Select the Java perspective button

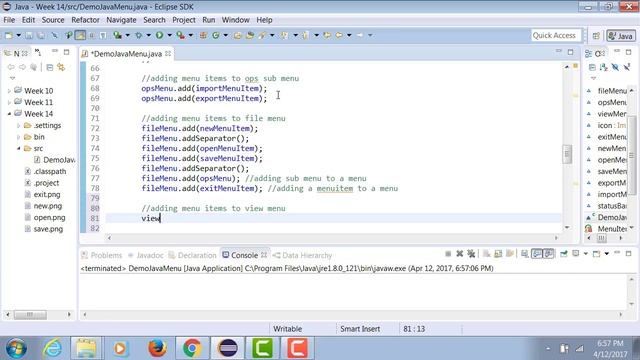click(x=621, y=36)
